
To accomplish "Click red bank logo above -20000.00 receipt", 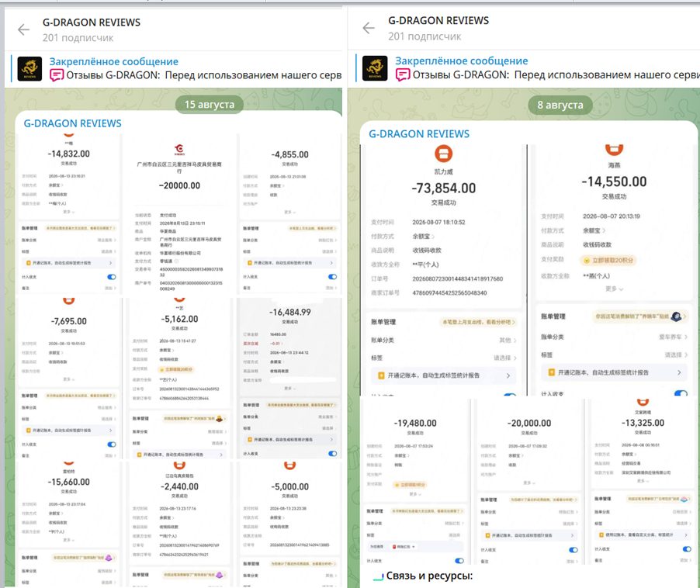I will coord(179,149).
